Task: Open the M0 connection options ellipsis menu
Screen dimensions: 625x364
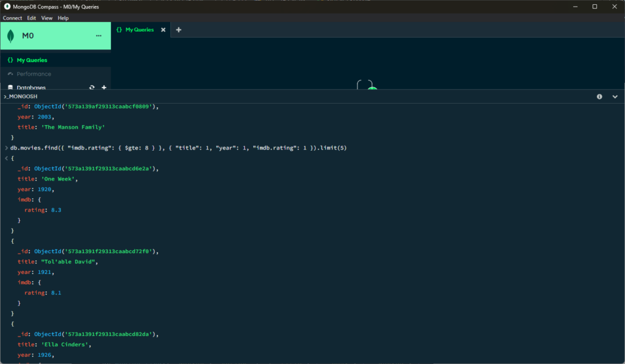Action: 98,36
